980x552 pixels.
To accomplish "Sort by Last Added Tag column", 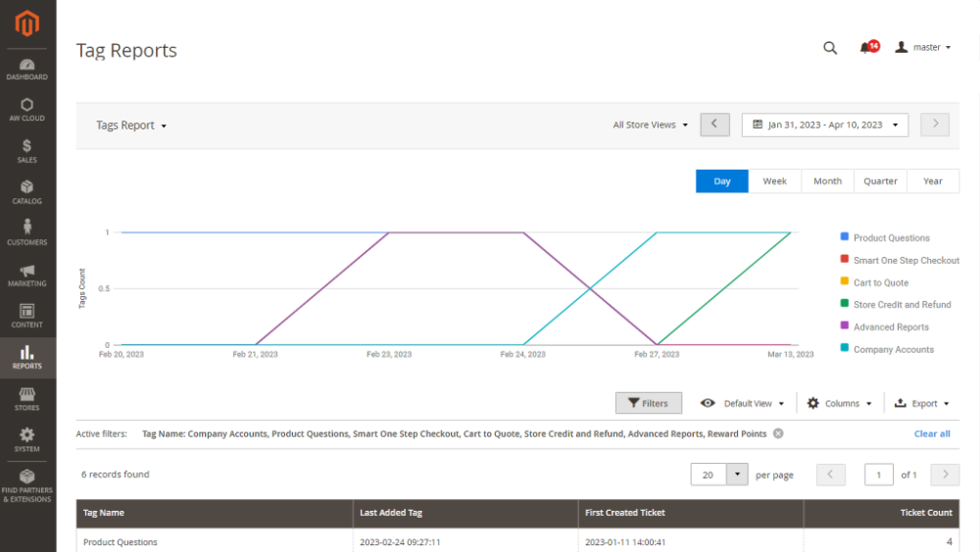I will pyautogui.click(x=465, y=513).
